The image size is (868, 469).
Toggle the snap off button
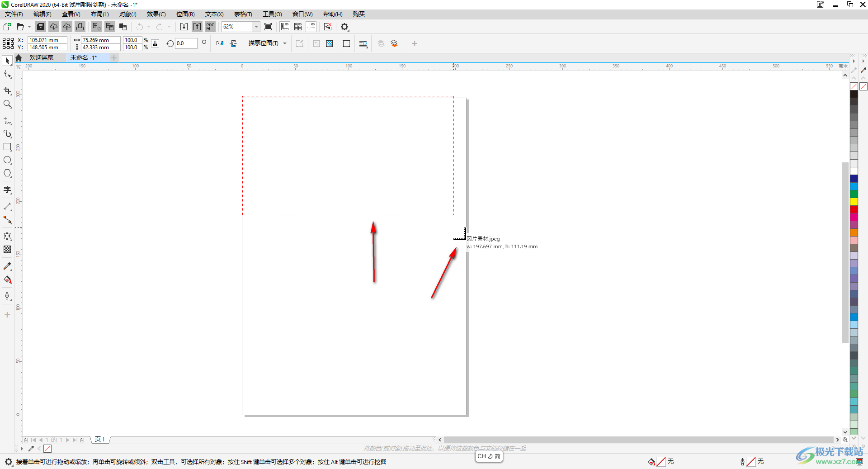(x=328, y=27)
